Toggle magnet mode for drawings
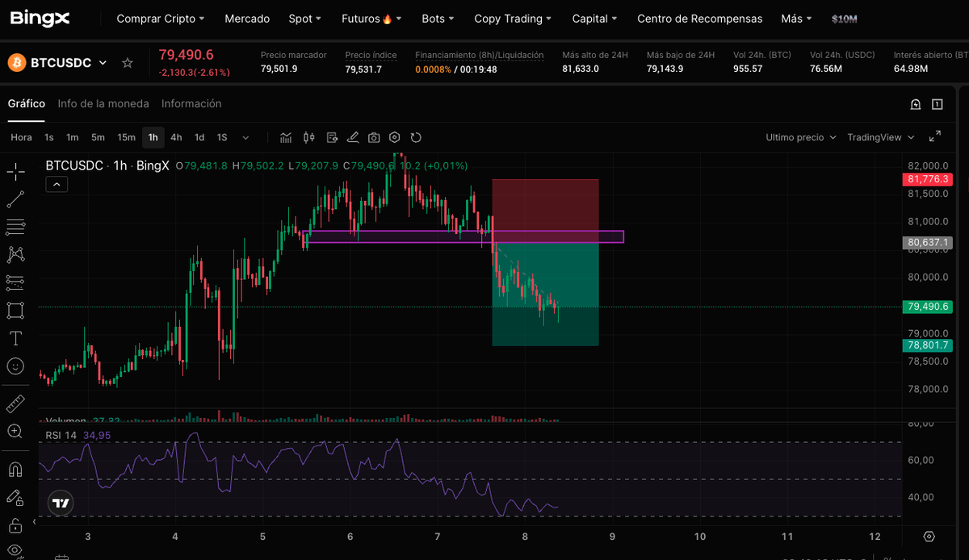The height and width of the screenshot is (560, 969). coord(15,469)
